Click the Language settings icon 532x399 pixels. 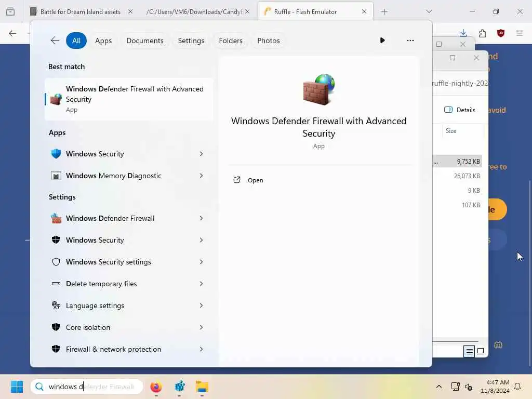pyautogui.click(x=56, y=305)
